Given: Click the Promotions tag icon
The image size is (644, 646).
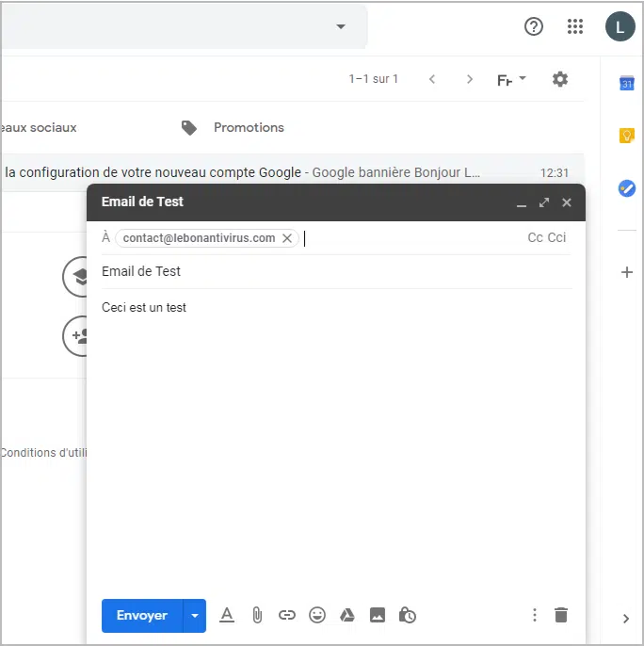Looking at the screenshot, I should coord(189,128).
